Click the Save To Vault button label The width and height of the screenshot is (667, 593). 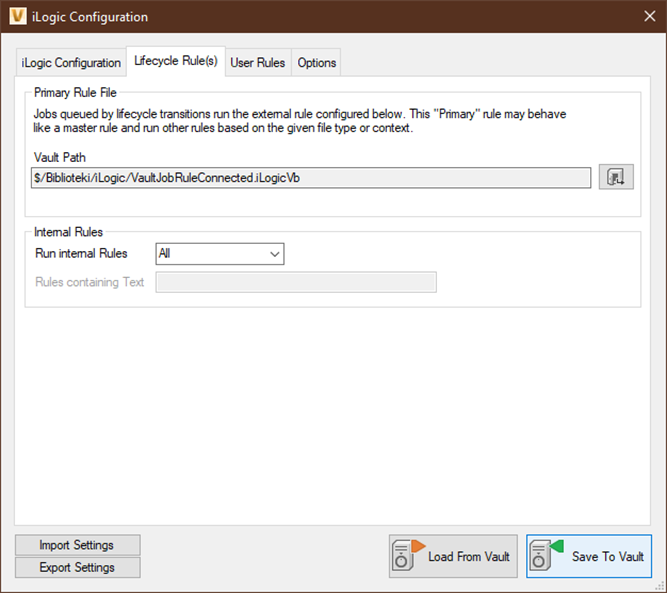pos(607,557)
